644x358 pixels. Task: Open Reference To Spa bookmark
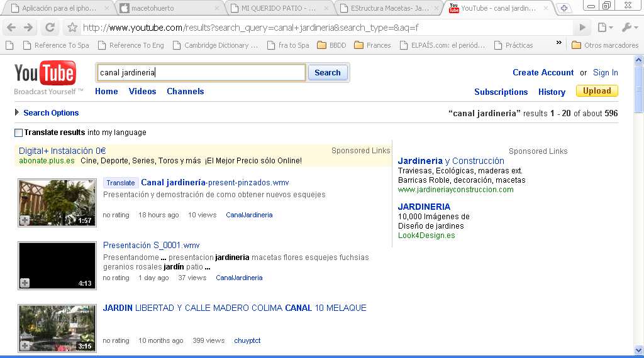point(56,45)
